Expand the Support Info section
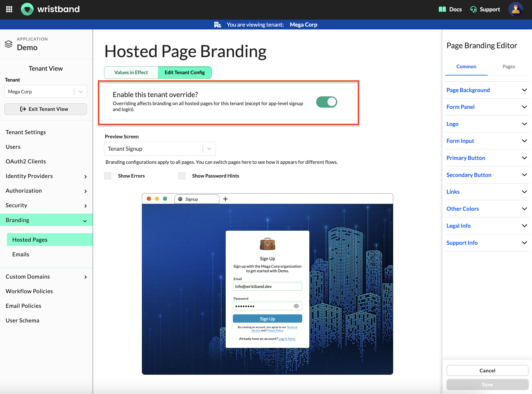Screen dimensions: 532x394 (487, 243)
